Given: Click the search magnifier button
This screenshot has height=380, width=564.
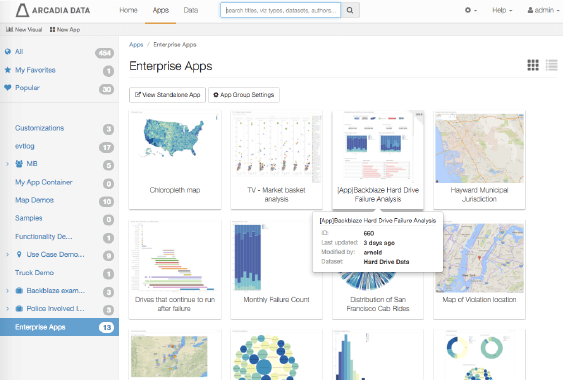Looking at the screenshot, I should pos(350,10).
